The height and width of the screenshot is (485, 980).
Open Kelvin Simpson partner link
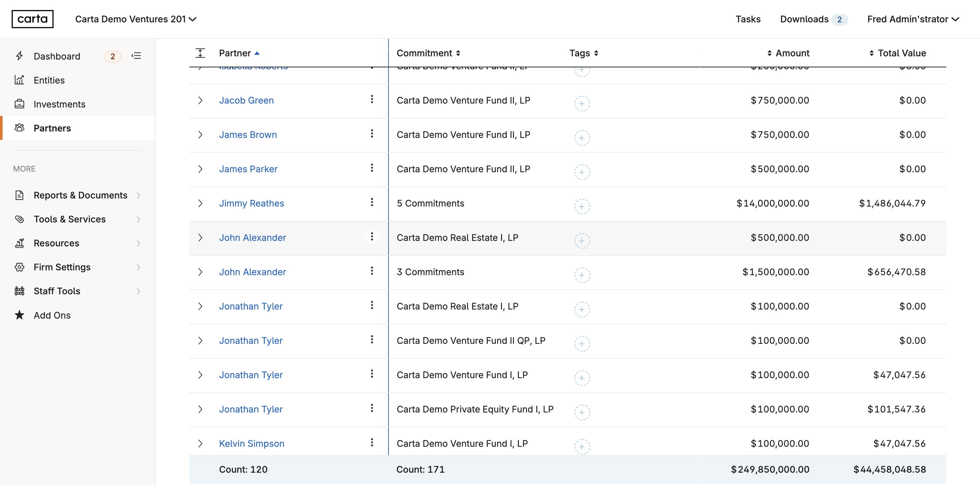click(251, 444)
